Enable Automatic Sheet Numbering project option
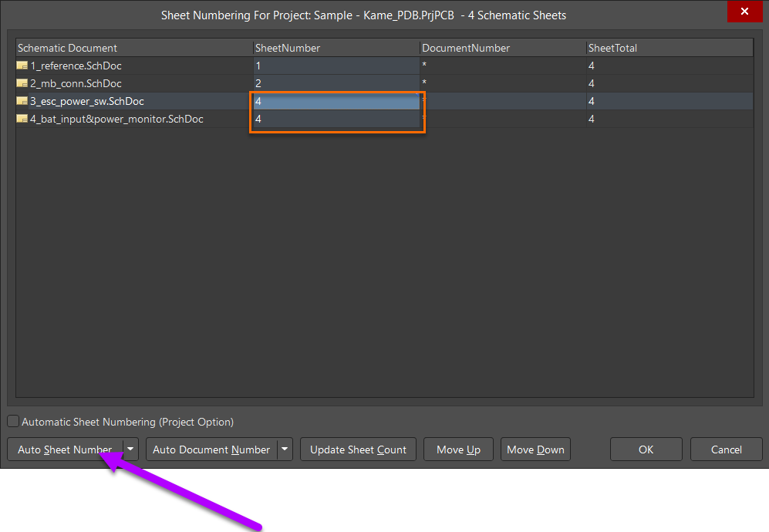769x532 pixels. click(13, 421)
